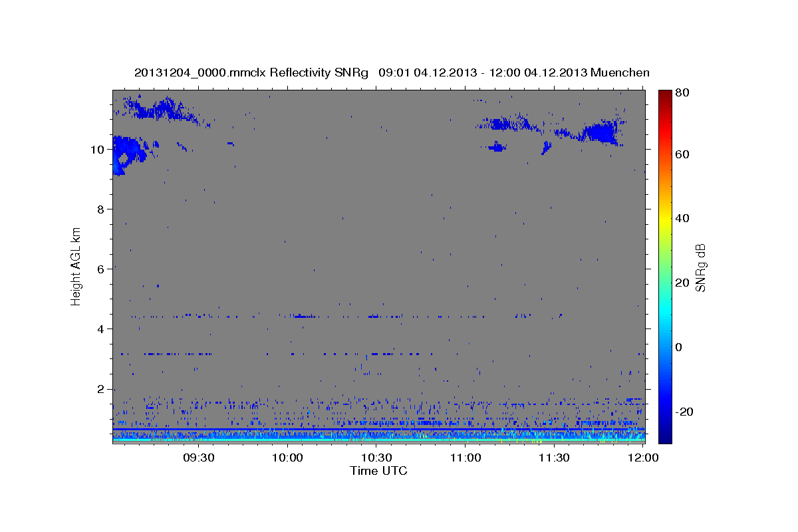
Task: Click the 09:30 time tick label
Action: 198,458
